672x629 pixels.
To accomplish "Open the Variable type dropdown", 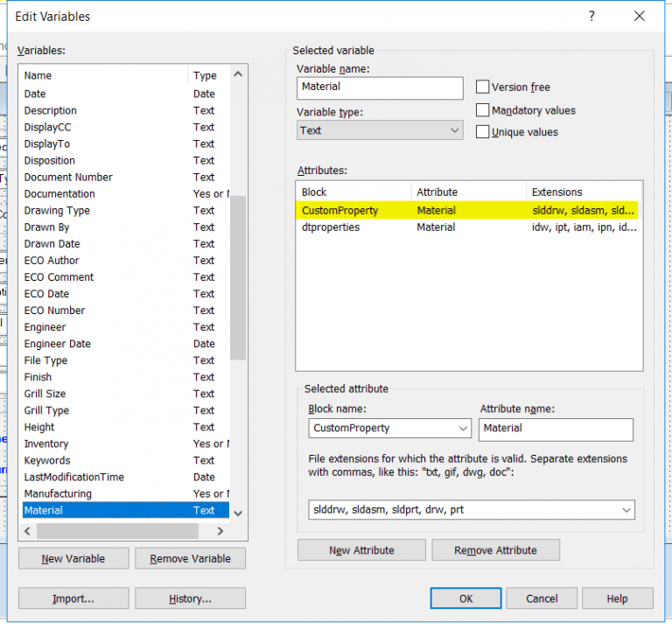I will click(x=380, y=130).
